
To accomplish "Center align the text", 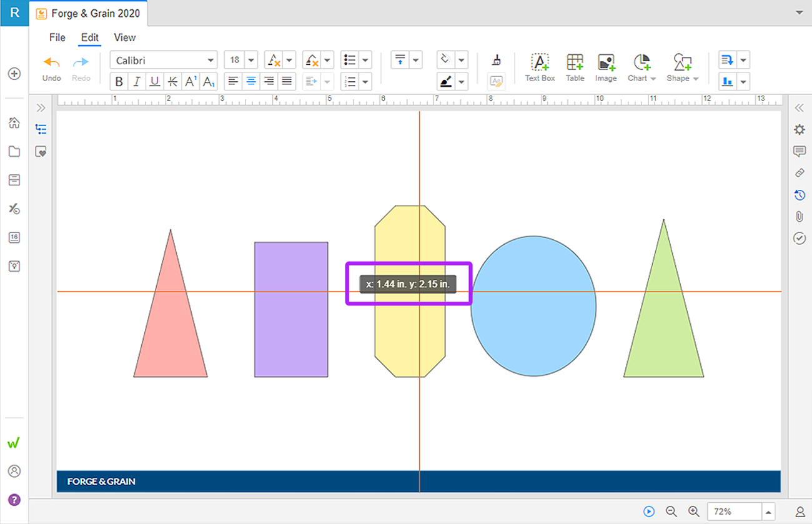I will [251, 81].
